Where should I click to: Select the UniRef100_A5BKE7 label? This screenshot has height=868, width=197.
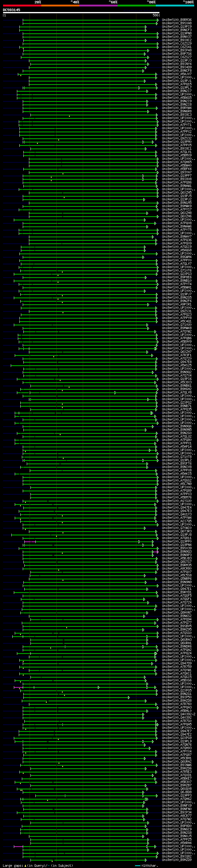click(x=177, y=778)
